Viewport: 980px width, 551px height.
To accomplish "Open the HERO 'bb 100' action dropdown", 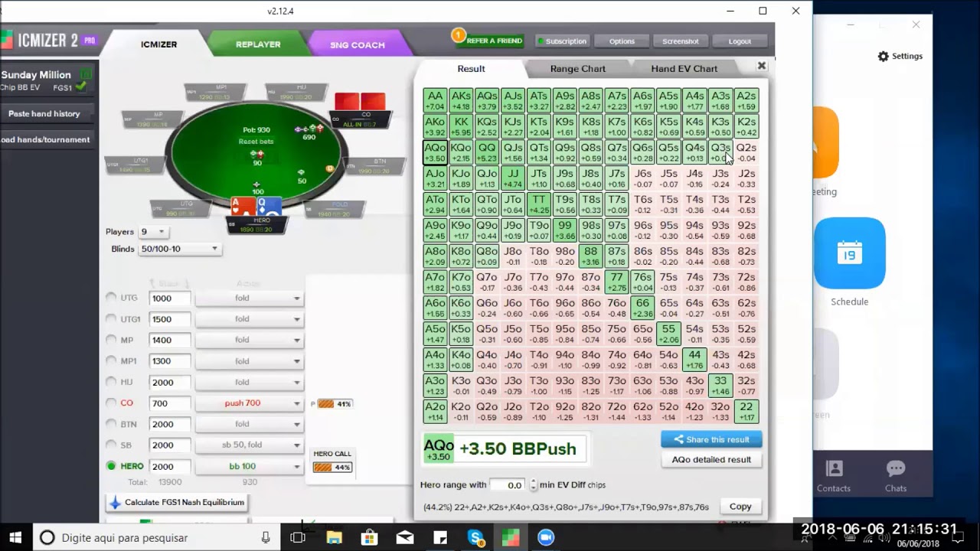I will click(x=250, y=466).
